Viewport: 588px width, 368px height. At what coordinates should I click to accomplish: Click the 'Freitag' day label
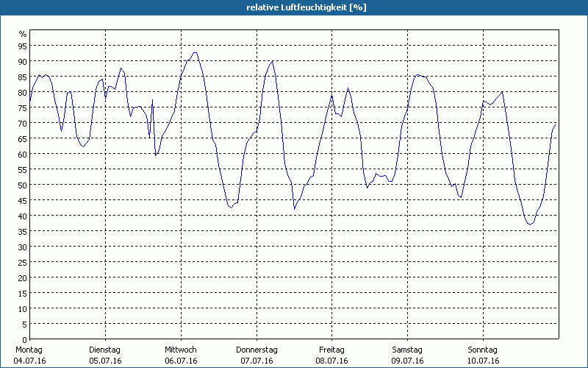332,350
